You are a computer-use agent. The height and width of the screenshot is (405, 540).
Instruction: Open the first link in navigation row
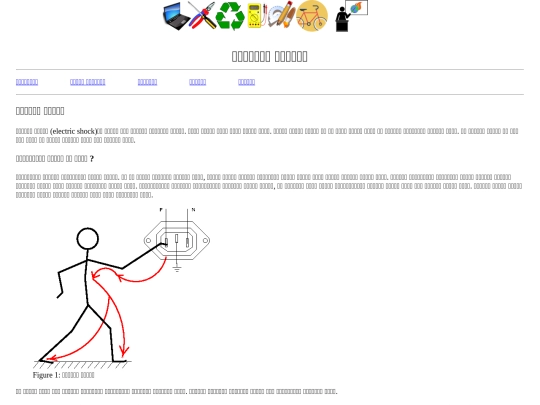point(27,82)
